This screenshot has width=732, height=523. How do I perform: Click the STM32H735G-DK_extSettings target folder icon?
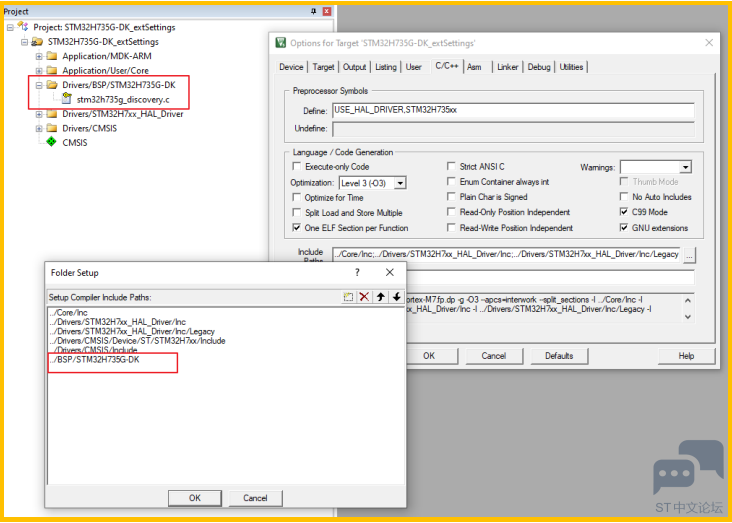[37, 42]
